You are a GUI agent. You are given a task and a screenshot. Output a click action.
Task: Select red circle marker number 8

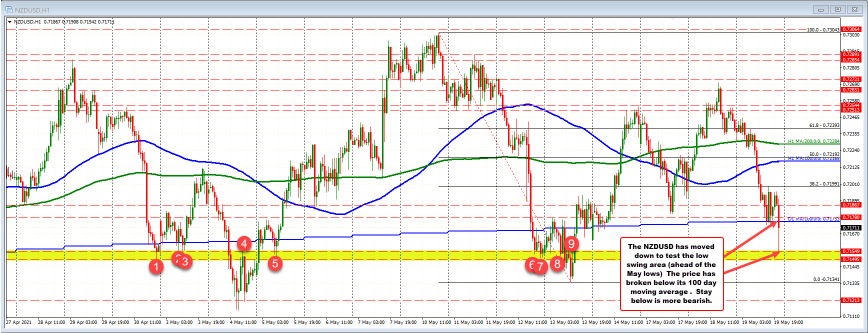pyautogui.click(x=557, y=263)
